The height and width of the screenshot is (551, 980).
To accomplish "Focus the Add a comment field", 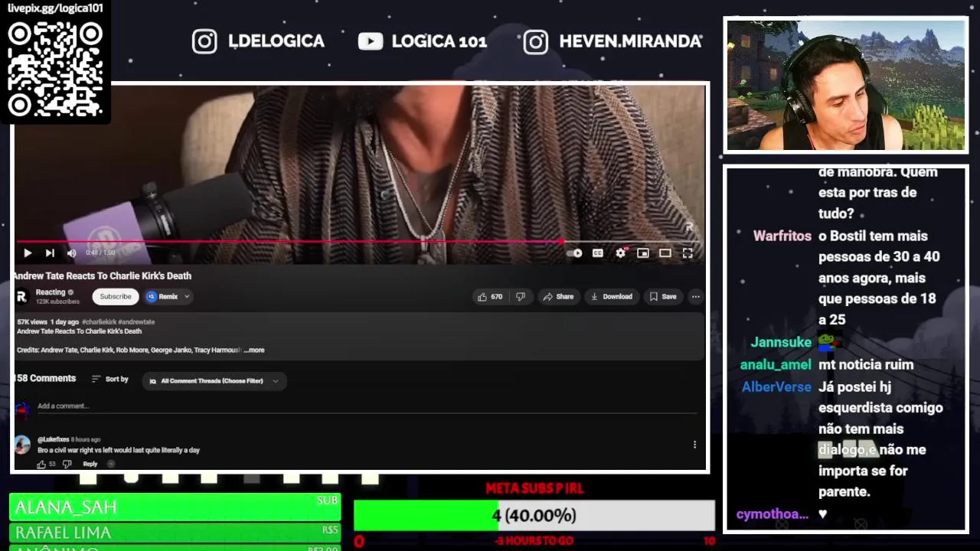I will 367,406.
